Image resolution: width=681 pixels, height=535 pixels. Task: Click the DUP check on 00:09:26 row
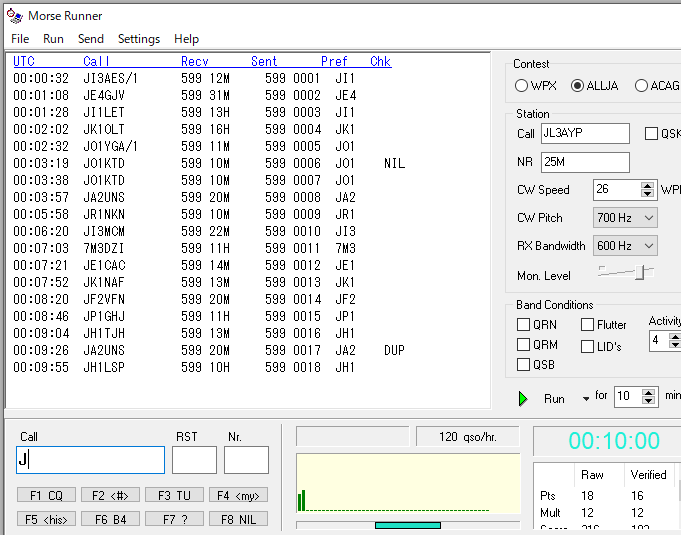coord(394,350)
